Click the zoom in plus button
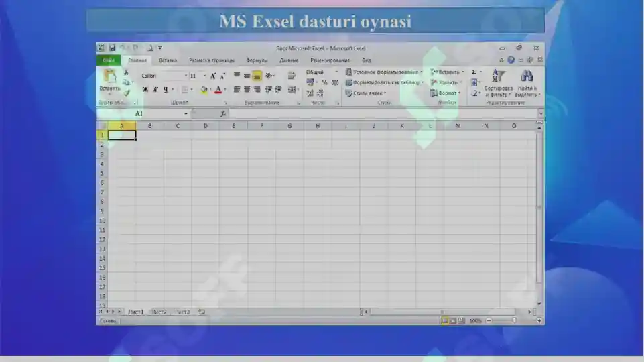The height and width of the screenshot is (362, 644). [539, 321]
